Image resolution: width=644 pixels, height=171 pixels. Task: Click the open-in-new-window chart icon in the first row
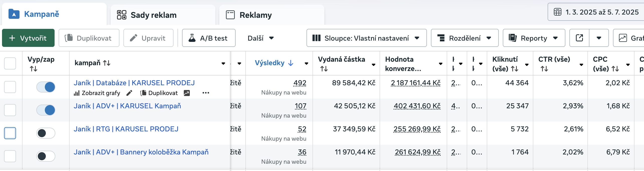(x=187, y=93)
